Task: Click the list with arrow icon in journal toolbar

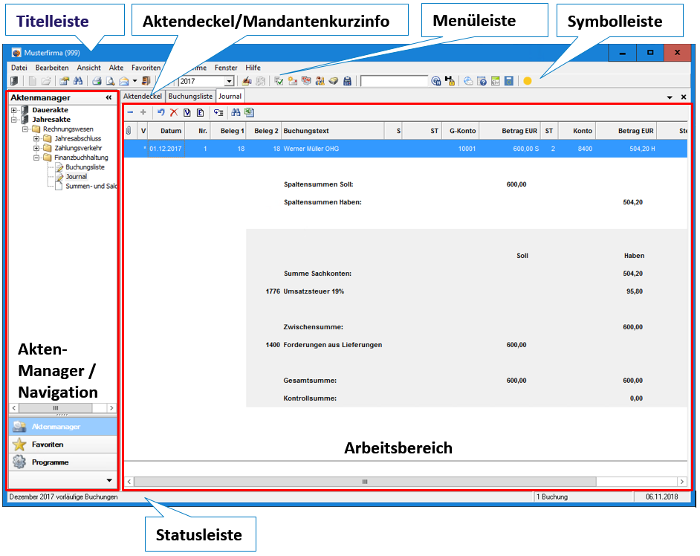Action: pyautogui.click(x=218, y=113)
